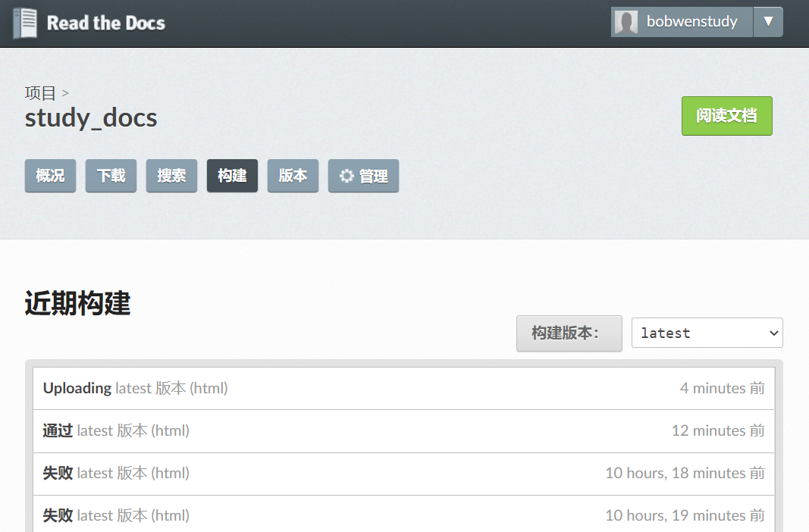Open the 失败 build from 10 hours, 18 minutes
Viewport: 809px width, 532px height.
click(403, 473)
